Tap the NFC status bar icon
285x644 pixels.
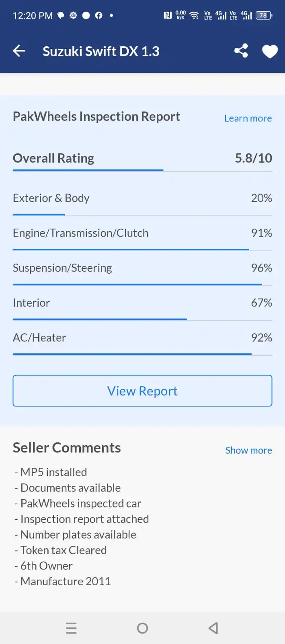click(x=168, y=16)
